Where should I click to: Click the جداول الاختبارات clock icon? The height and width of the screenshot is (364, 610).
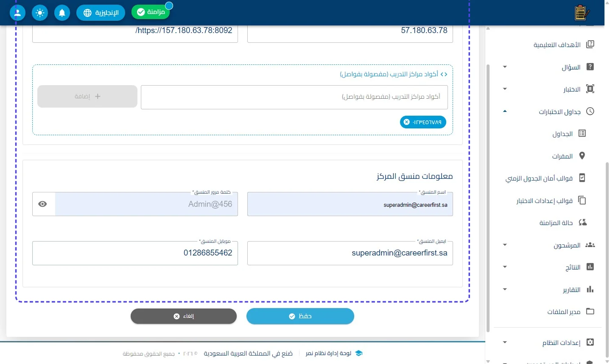590,111
